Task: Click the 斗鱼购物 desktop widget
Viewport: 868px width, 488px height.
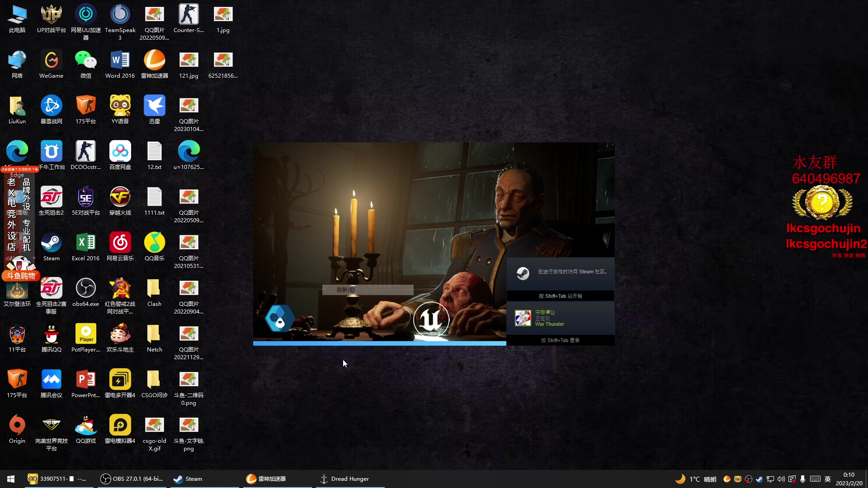Action: point(21,276)
